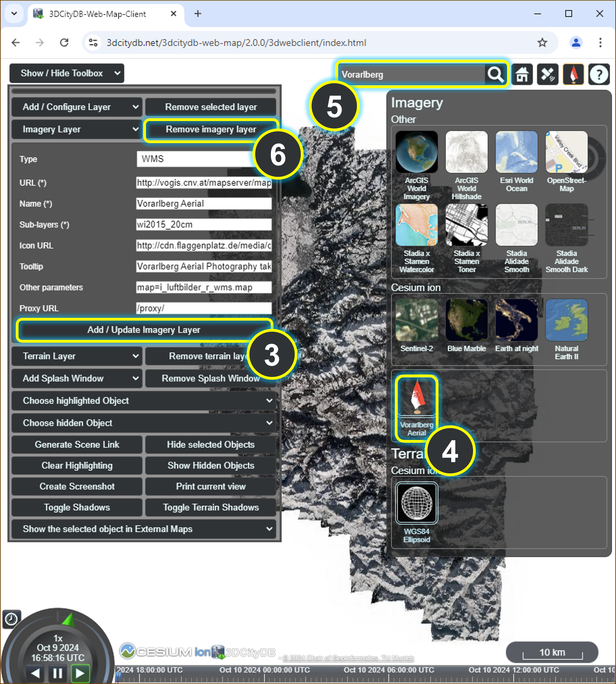
Task: Select WGS84 Ellipsoid terrain
Action: 416,503
